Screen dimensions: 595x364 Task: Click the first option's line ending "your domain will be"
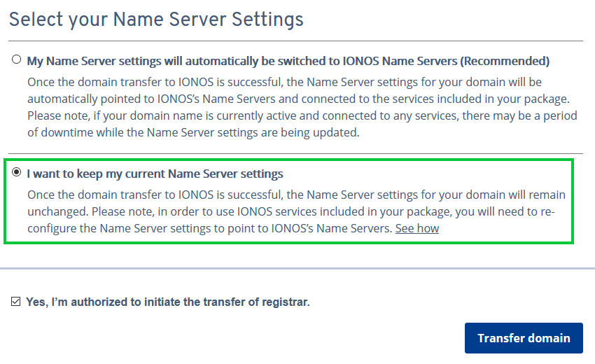click(x=284, y=82)
